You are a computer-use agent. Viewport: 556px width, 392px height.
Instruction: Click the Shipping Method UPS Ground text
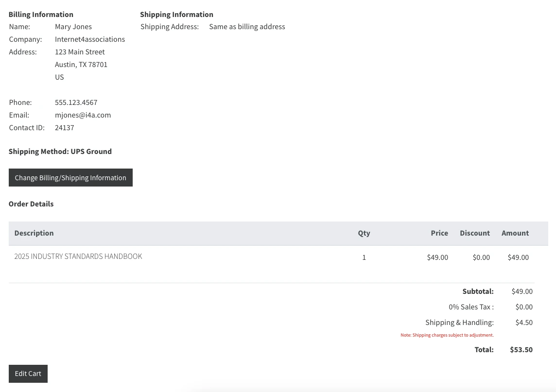click(x=60, y=151)
